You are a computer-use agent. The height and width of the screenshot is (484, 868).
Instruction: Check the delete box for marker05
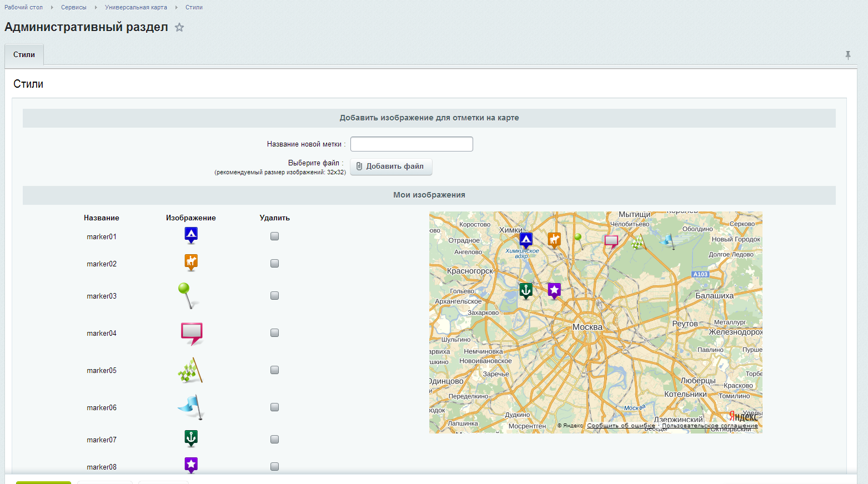click(x=274, y=370)
